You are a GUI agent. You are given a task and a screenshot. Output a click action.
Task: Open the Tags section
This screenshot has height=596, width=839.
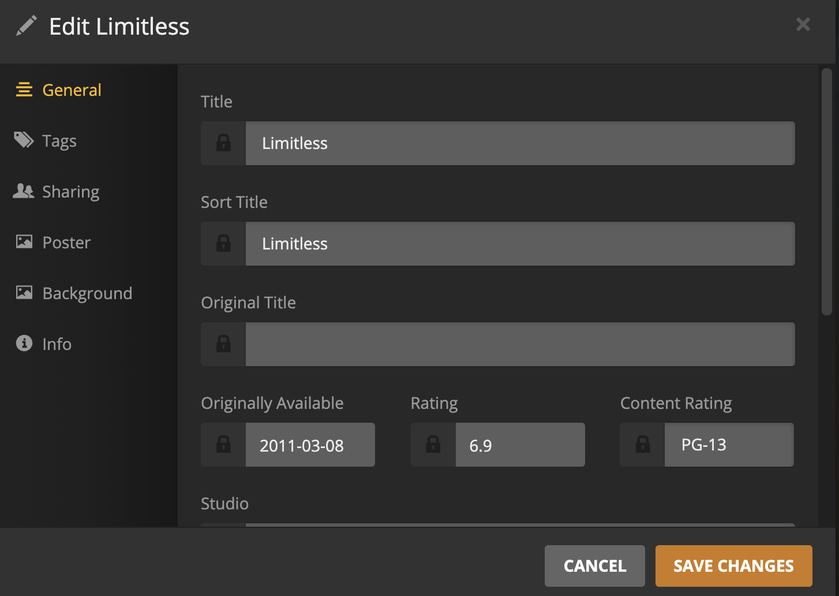tap(59, 141)
